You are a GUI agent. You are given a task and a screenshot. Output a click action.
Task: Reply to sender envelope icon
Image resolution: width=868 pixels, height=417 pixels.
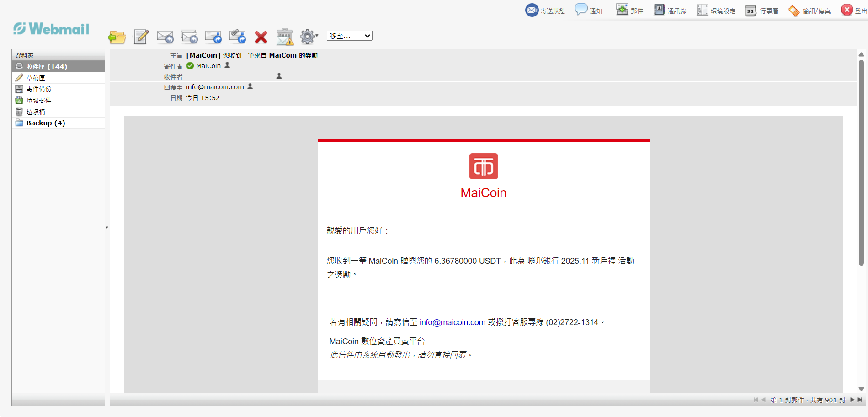[x=165, y=37]
